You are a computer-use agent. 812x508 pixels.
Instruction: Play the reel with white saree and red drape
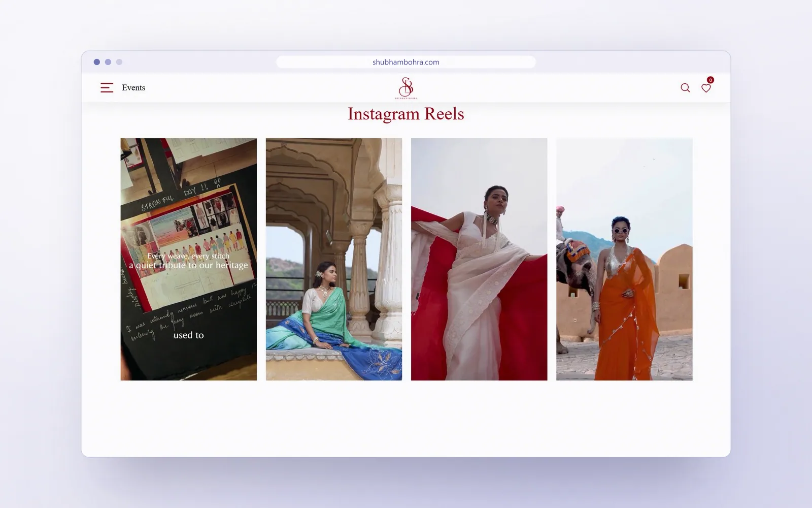coord(479,259)
